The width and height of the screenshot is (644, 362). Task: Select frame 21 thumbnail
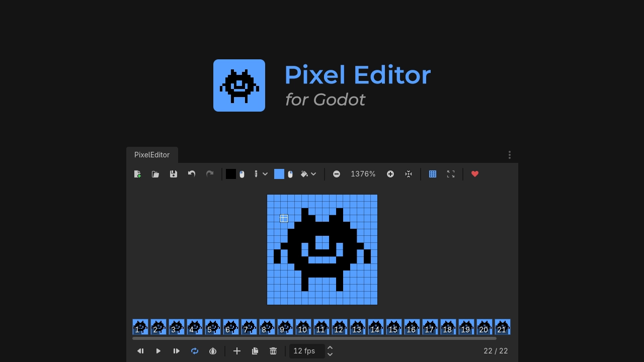[503, 327]
